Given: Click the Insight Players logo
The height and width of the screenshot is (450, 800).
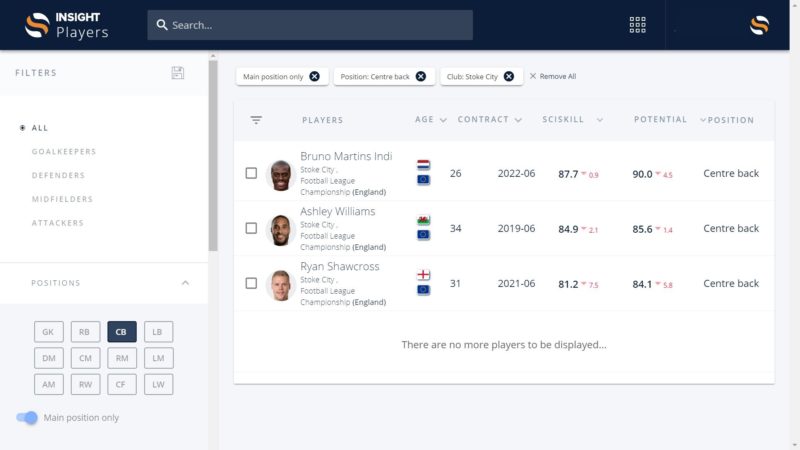Looking at the screenshot, I should pos(67,25).
